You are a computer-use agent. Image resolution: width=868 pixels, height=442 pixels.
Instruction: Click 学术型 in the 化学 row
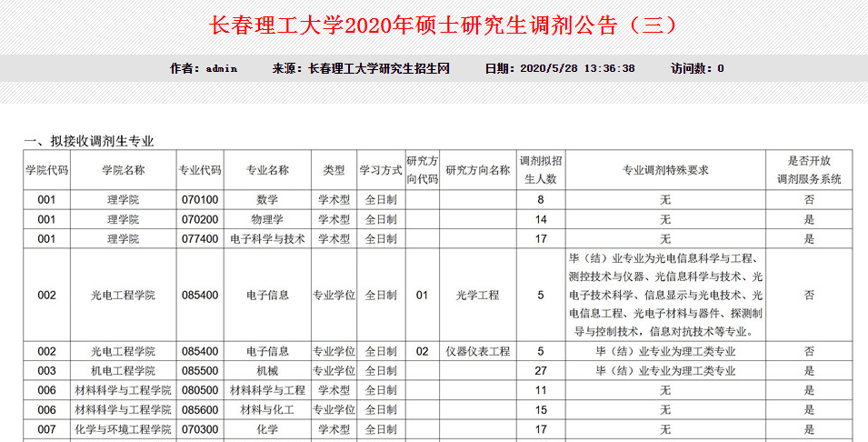tap(334, 429)
